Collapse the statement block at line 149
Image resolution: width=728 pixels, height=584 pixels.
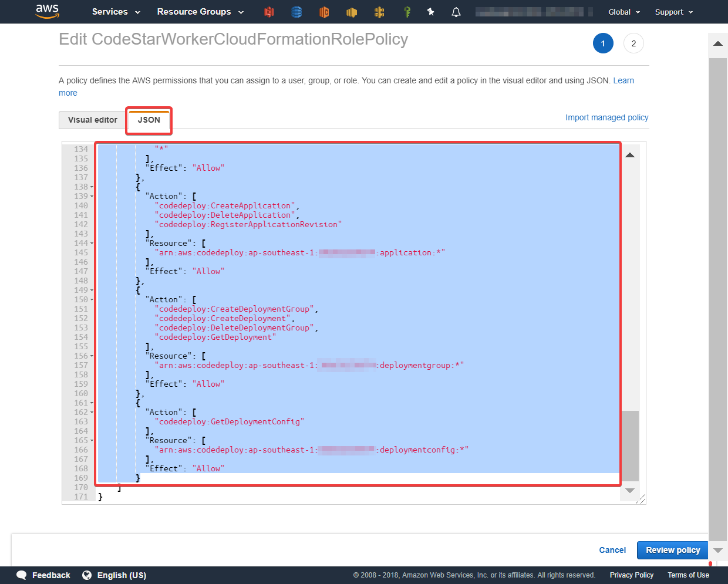92,291
